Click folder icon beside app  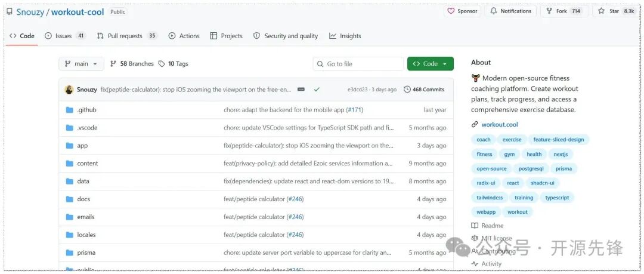[x=69, y=146]
